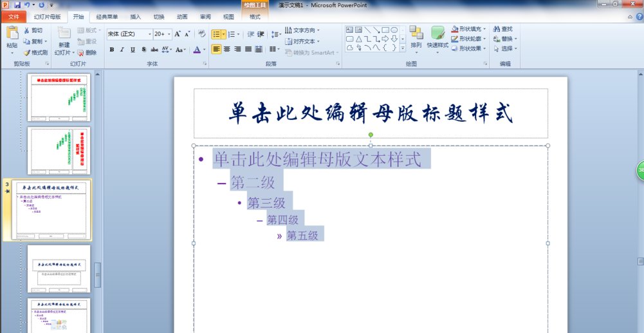The width and height of the screenshot is (644, 333).
Task: Click Copy (复制) button
Action: coord(35,41)
